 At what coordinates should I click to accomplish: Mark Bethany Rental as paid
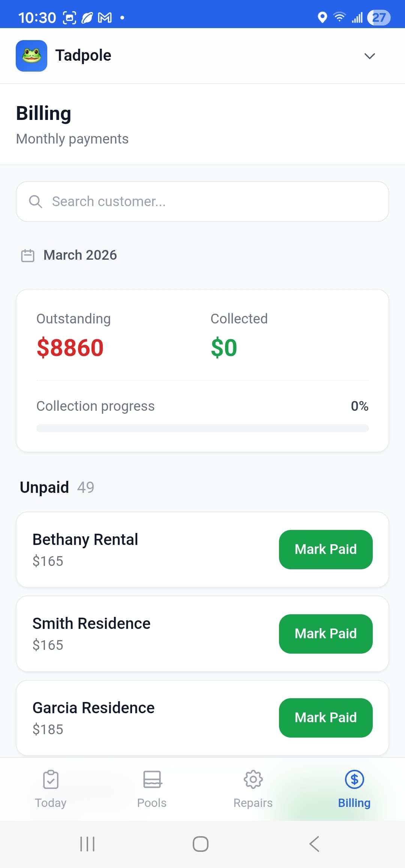(x=325, y=549)
